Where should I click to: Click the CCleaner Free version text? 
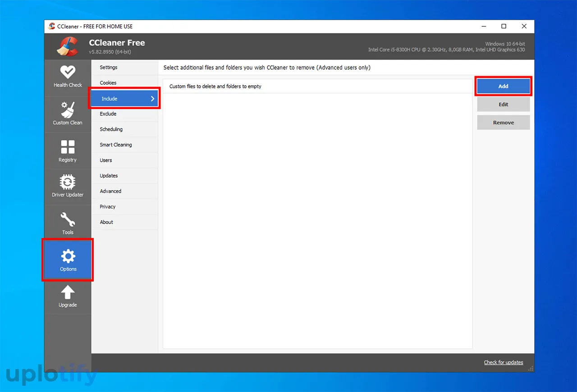[110, 52]
